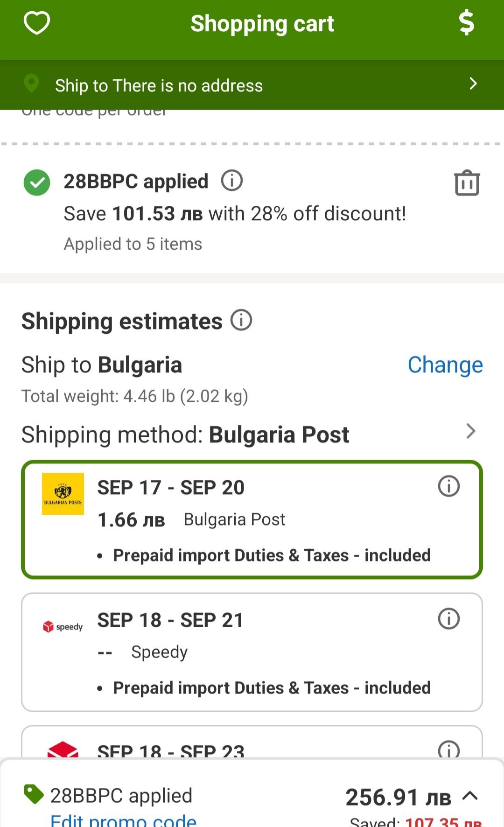
Task: Tap the green promo tag icon
Action: coord(34,794)
